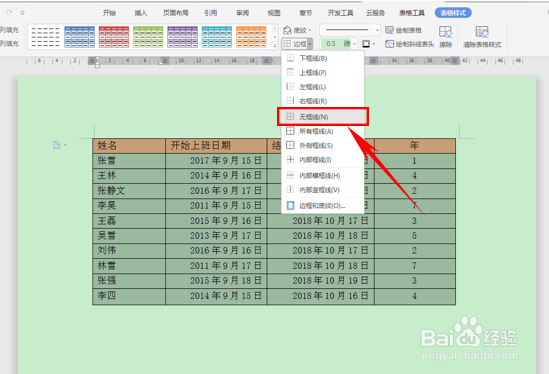549x374 pixels.
Task: Open the 视图 tab
Action: point(274,13)
